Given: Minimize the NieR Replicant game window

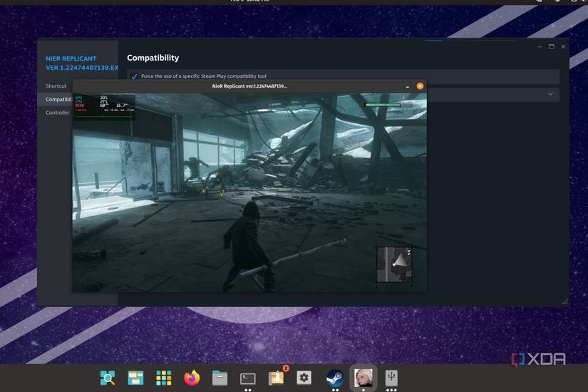Looking at the screenshot, I should click(x=408, y=87).
